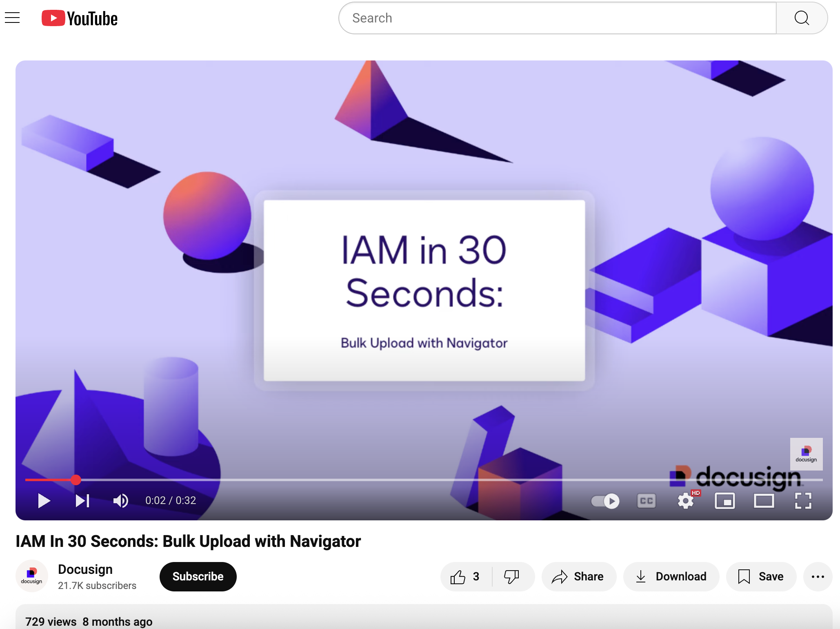Toggle closed captions

point(647,501)
